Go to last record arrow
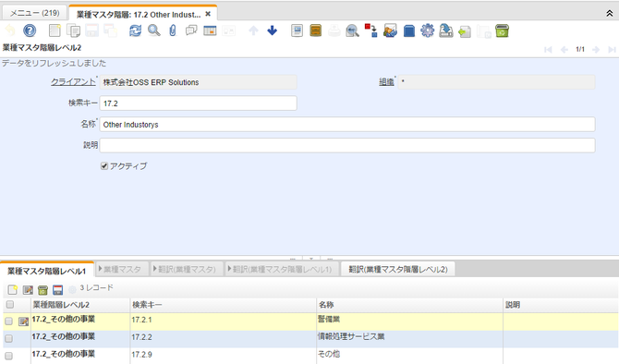The width and height of the screenshot is (619, 364). (x=612, y=49)
